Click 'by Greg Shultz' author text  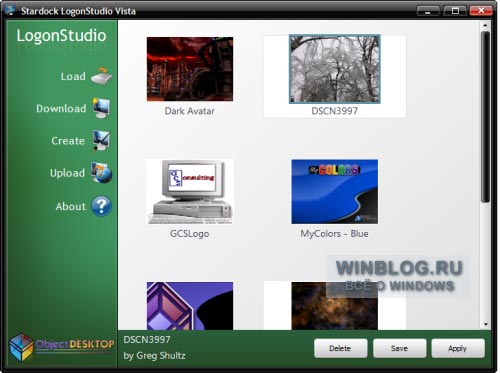click(x=154, y=356)
